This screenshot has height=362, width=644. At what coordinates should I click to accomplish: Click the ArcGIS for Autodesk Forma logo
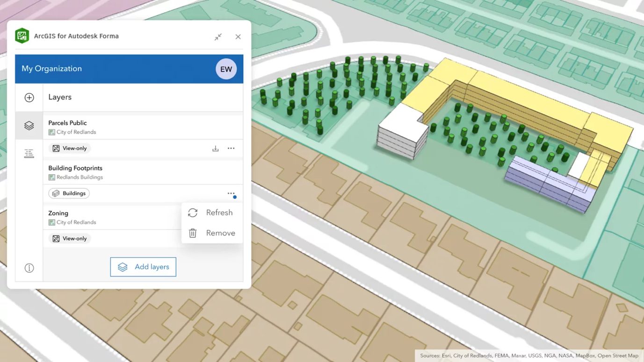tap(22, 35)
